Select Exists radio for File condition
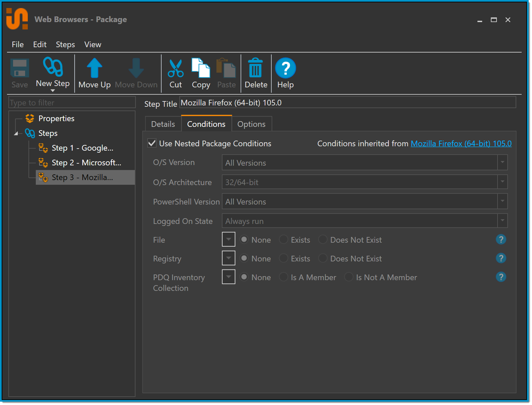The width and height of the screenshot is (532, 405). point(284,240)
